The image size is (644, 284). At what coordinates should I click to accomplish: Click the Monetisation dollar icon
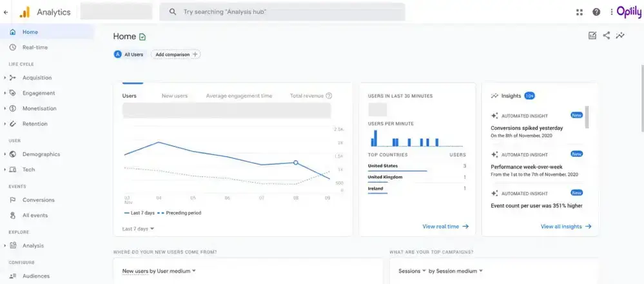(13, 108)
